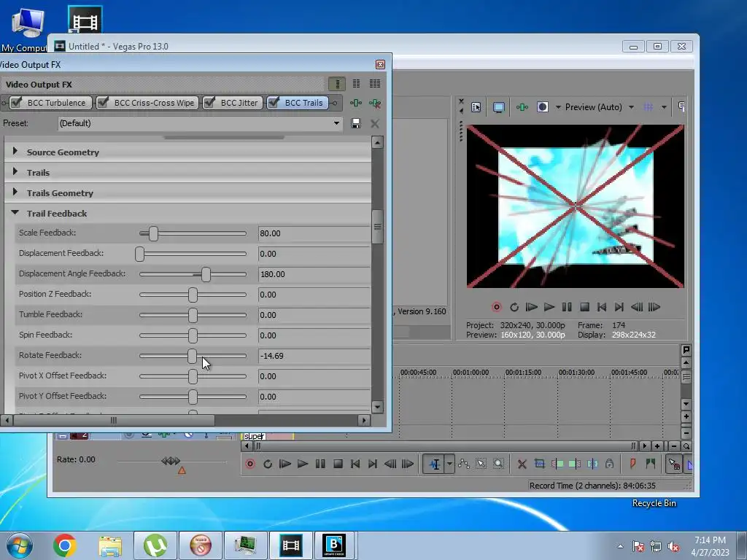747x560 pixels.
Task: Click the Rotate Feedback value field -14.69
Action: tap(314, 356)
